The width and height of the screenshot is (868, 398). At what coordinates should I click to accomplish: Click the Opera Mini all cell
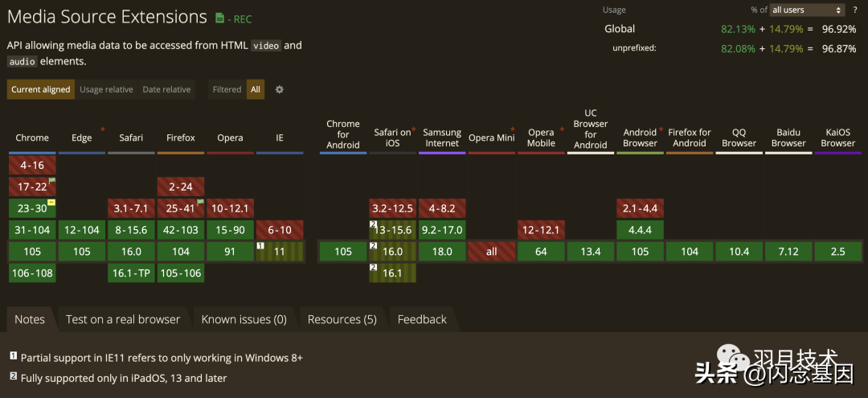(492, 252)
